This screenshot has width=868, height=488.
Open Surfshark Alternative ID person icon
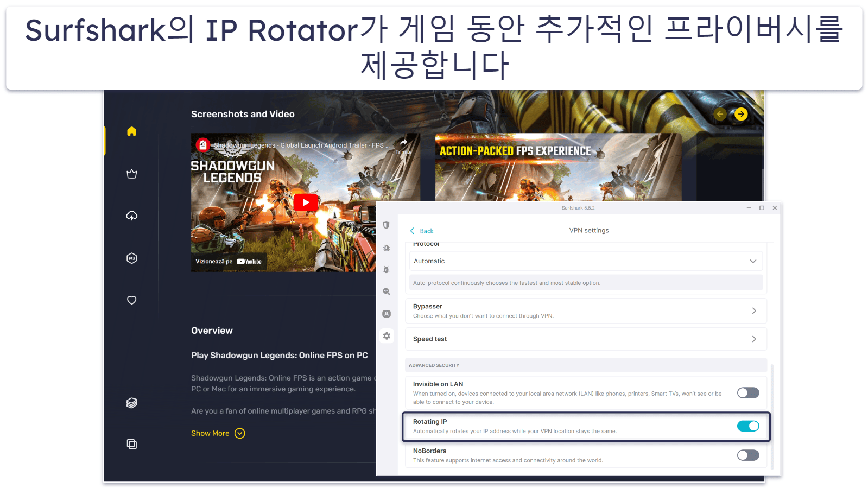pyautogui.click(x=387, y=314)
